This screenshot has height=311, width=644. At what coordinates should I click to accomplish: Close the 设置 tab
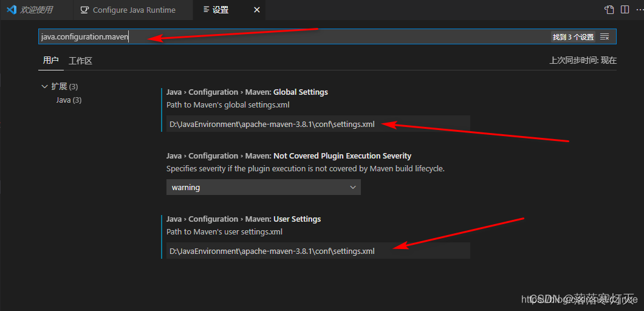tap(257, 10)
